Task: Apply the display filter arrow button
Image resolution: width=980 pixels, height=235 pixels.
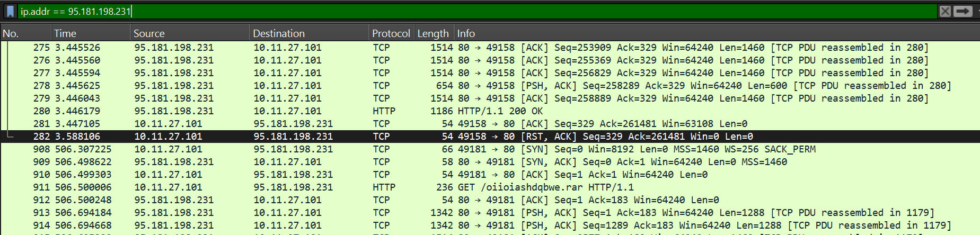Action: (x=963, y=11)
